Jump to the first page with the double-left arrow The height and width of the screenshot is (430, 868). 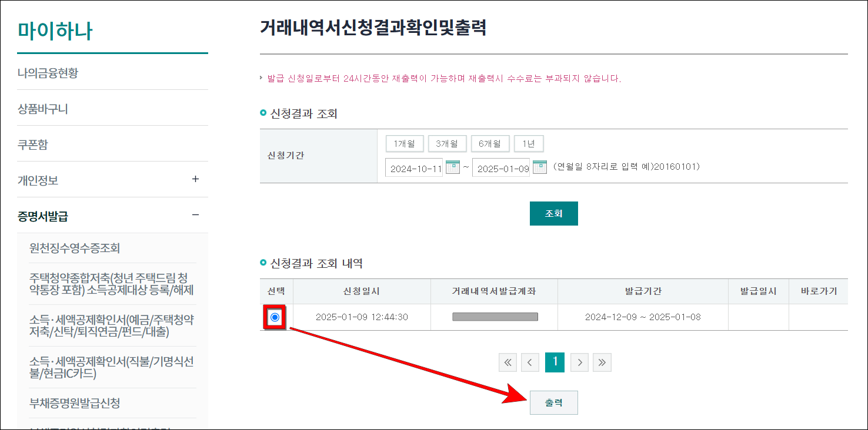[508, 362]
